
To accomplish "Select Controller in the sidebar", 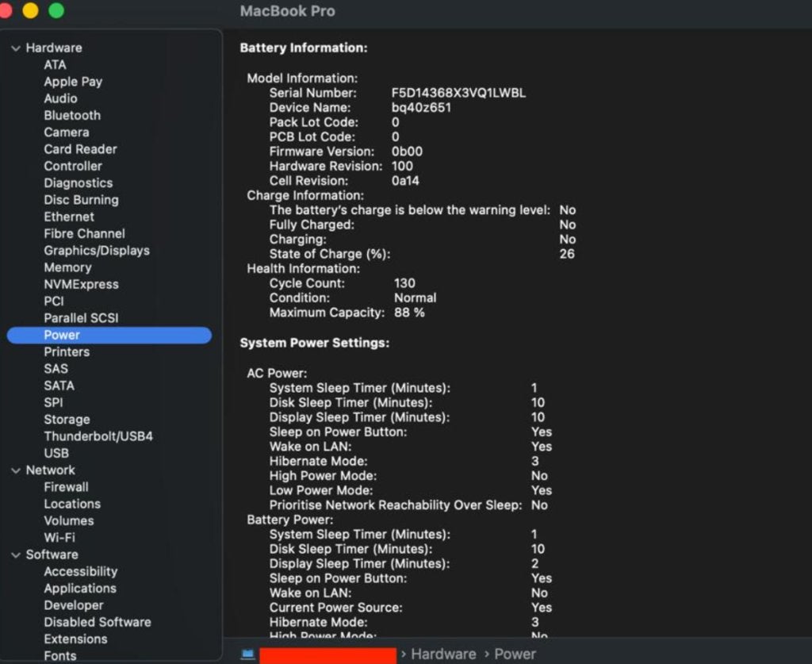I will (73, 167).
